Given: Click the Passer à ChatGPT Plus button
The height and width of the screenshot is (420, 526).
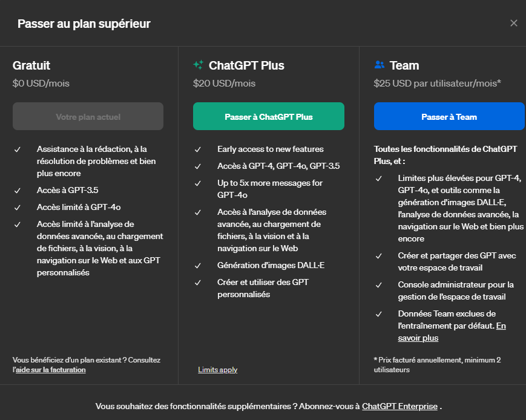Looking at the screenshot, I should click(x=268, y=116).
